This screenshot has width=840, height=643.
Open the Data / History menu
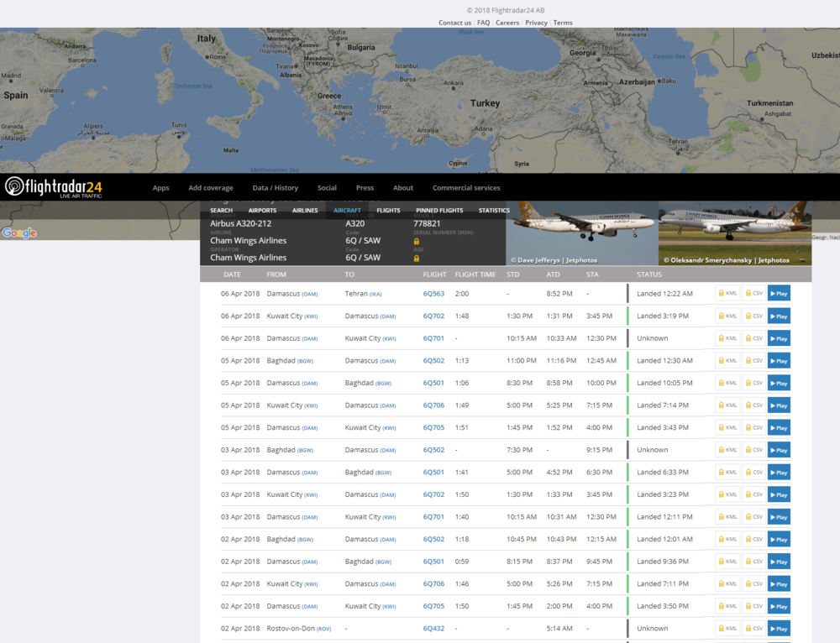275,187
